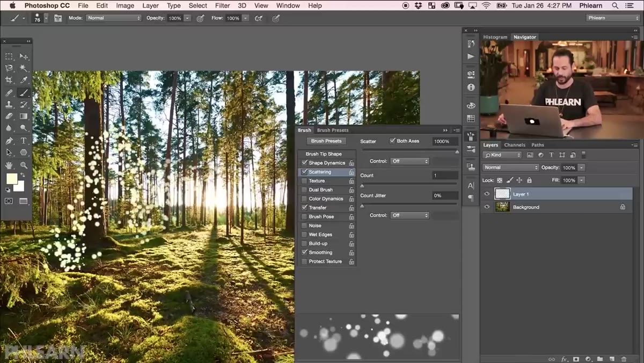Open the Info panel icon
Screen dimensions: 644x363
(471, 87)
